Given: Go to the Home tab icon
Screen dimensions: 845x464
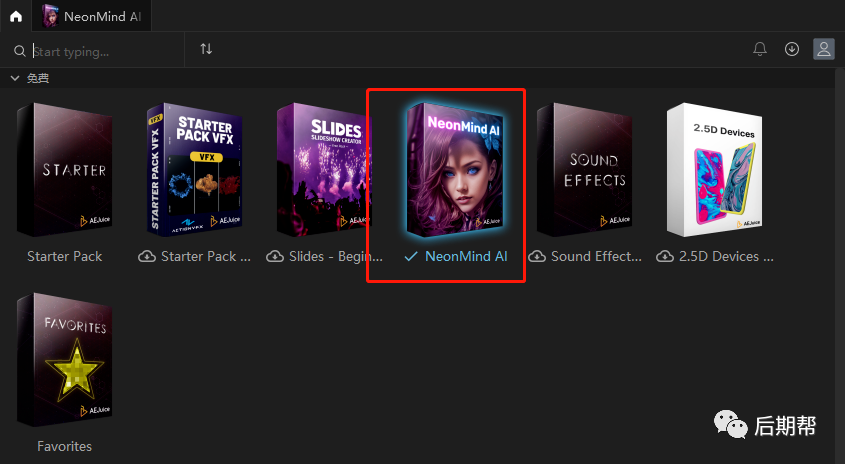Looking at the screenshot, I should [x=16, y=16].
